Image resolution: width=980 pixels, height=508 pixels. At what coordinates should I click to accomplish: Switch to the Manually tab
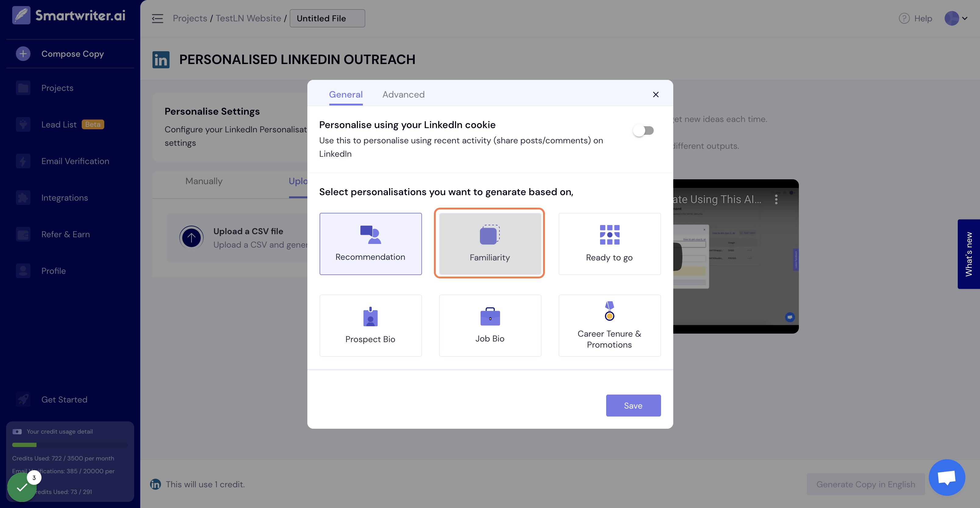pyautogui.click(x=204, y=181)
